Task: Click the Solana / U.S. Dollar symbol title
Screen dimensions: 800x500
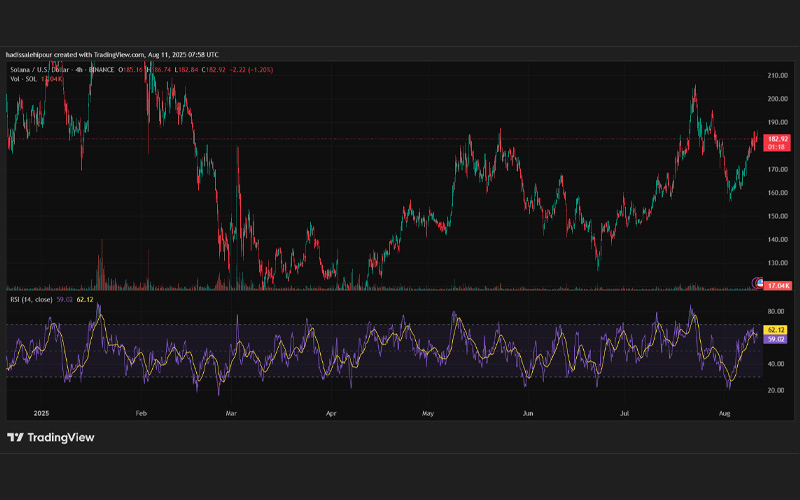Action: [41, 70]
